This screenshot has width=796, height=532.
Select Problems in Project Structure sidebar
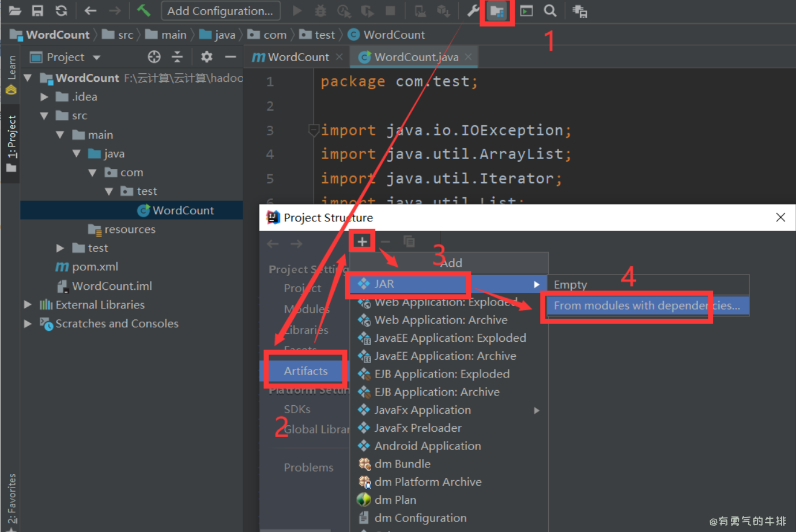(308, 467)
